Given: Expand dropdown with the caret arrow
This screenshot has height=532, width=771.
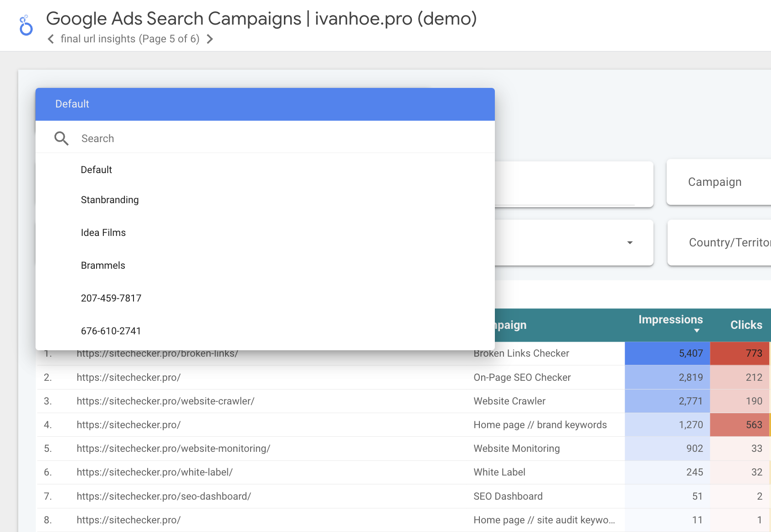Looking at the screenshot, I should click(630, 243).
